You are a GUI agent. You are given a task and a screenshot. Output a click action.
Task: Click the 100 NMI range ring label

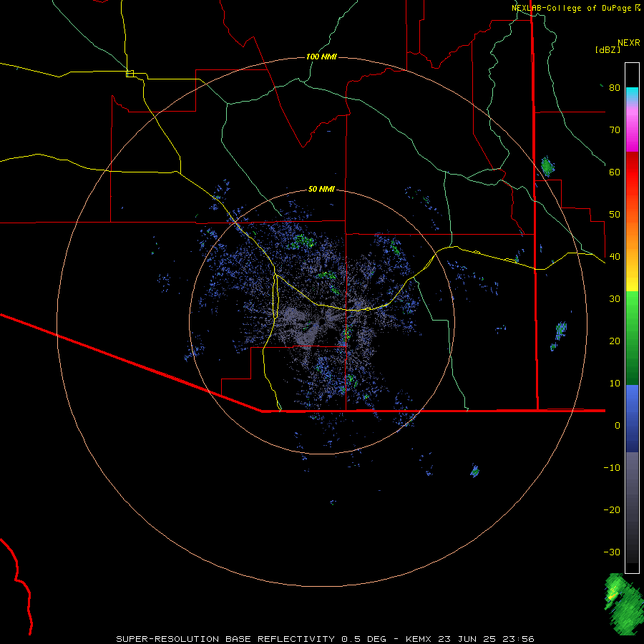point(321,57)
